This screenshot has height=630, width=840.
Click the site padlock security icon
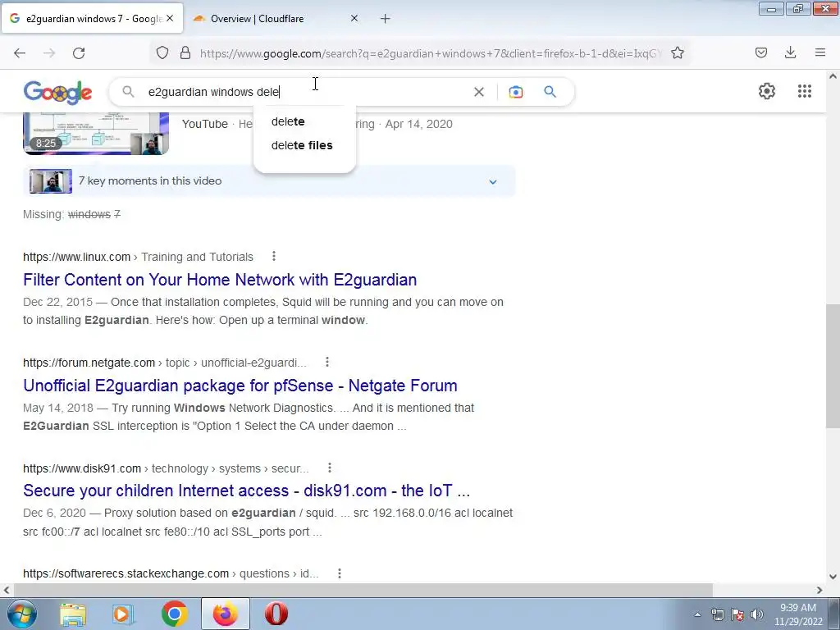point(185,52)
